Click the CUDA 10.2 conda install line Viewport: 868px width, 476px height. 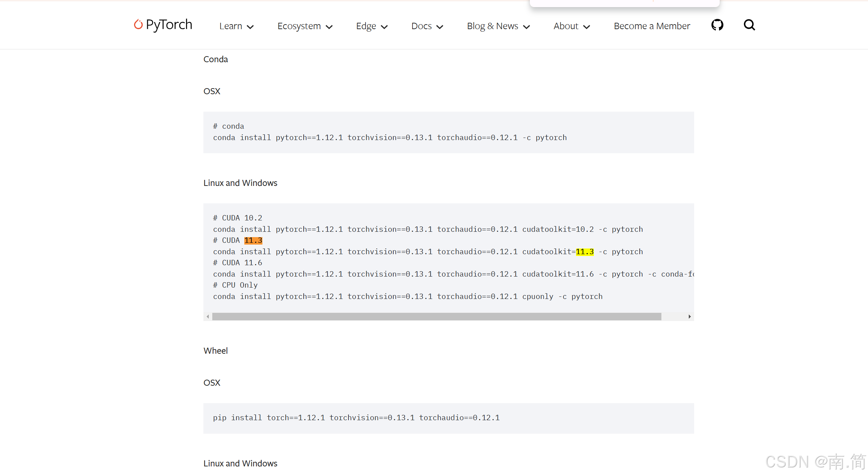click(428, 229)
